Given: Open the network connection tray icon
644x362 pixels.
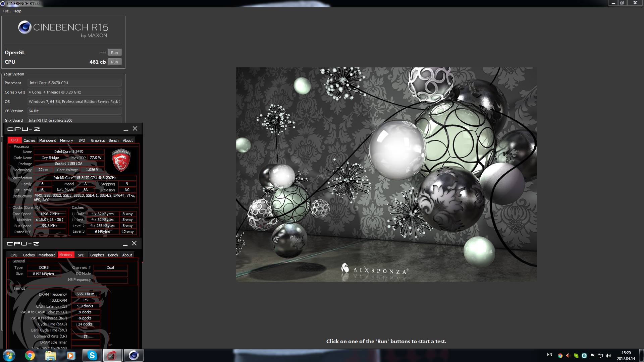Looking at the screenshot, I should click(600, 356).
